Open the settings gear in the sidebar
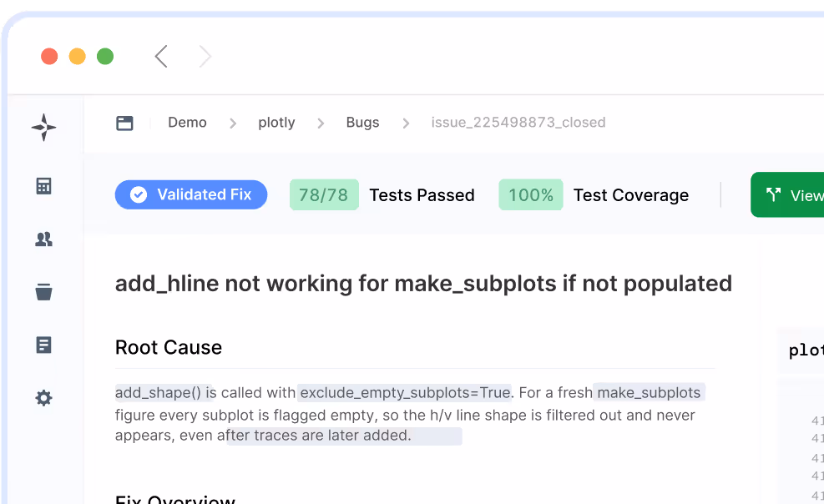824x504 pixels. 43,398
